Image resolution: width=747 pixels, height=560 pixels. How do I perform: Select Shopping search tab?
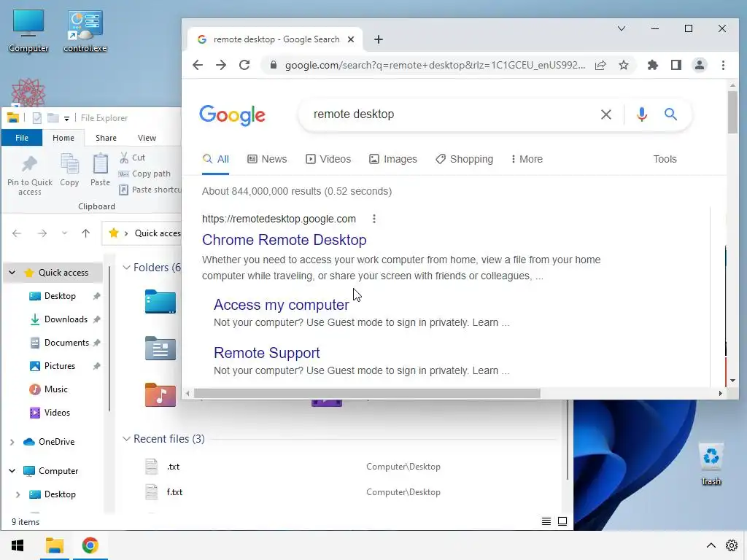pyautogui.click(x=465, y=159)
